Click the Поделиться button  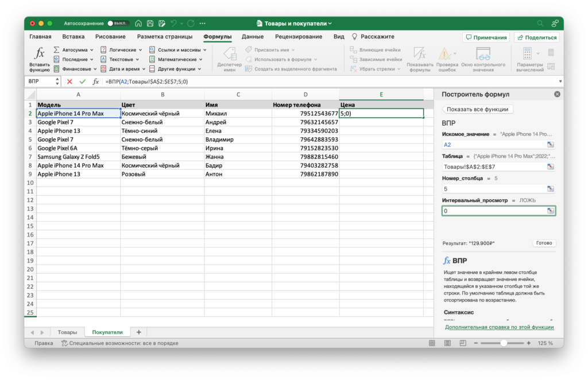pos(537,37)
